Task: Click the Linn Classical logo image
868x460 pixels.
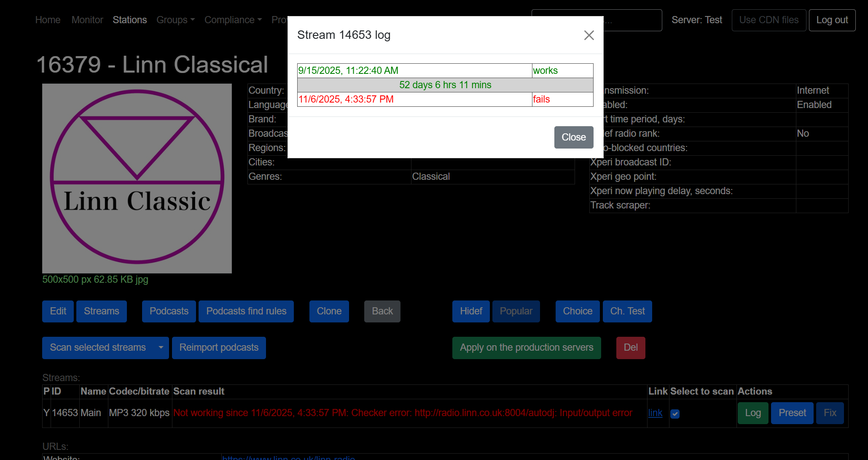Action: tap(137, 178)
